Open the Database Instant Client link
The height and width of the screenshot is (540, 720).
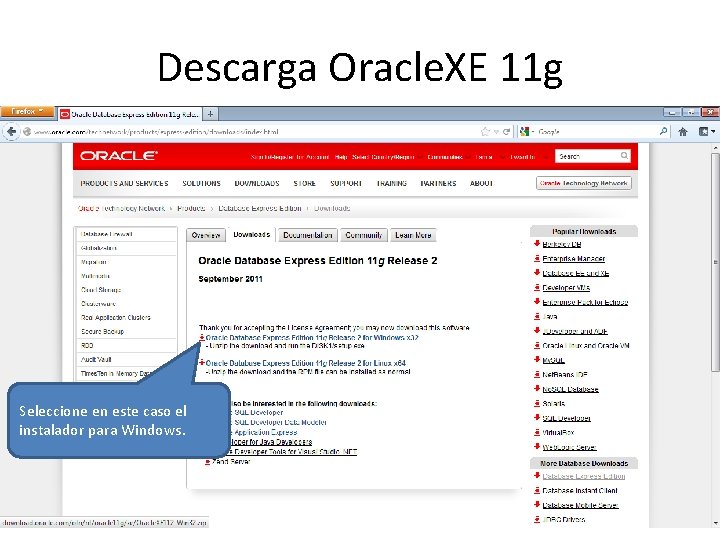click(x=580, y=490)
